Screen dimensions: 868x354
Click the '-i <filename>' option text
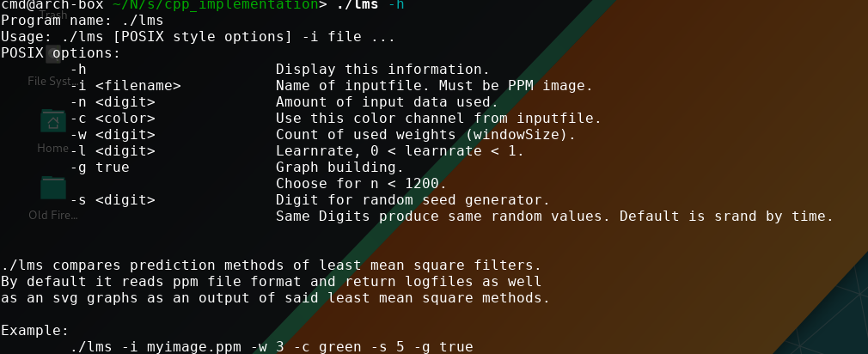point(125,86)
